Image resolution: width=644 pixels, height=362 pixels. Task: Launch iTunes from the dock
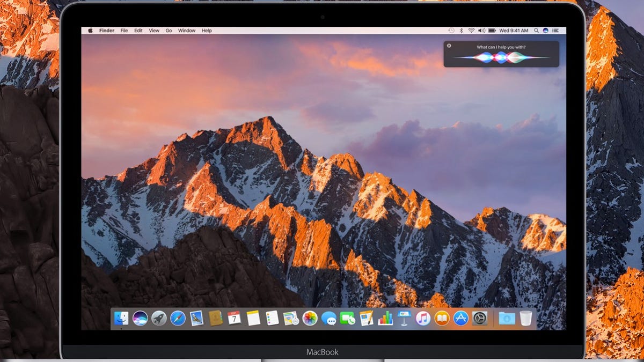tap(423, 318)
